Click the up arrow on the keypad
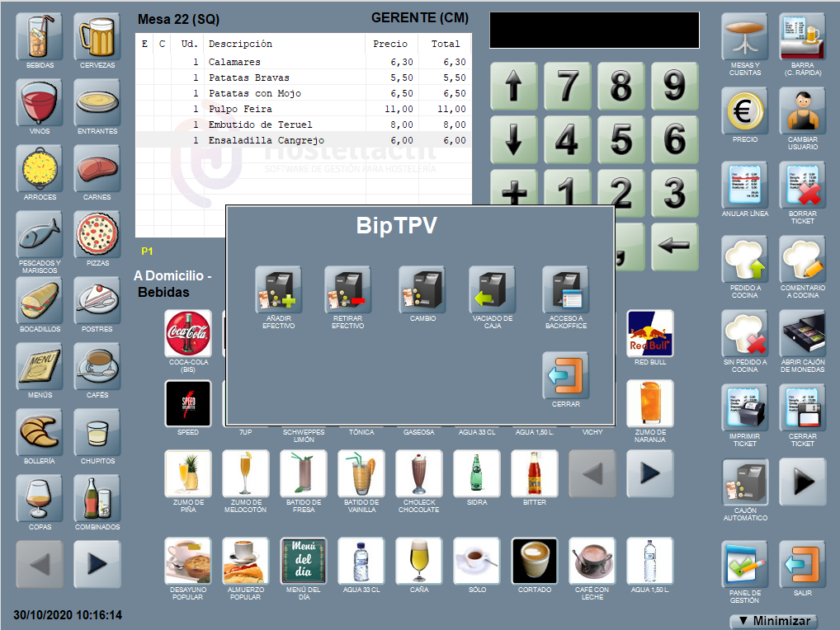The height and width of the screenshot is (630, 840). pos(513,86)
